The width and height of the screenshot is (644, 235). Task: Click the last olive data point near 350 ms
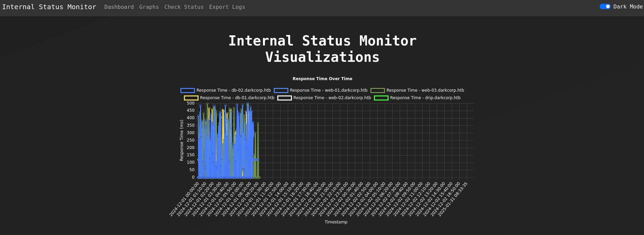[258, 124]
